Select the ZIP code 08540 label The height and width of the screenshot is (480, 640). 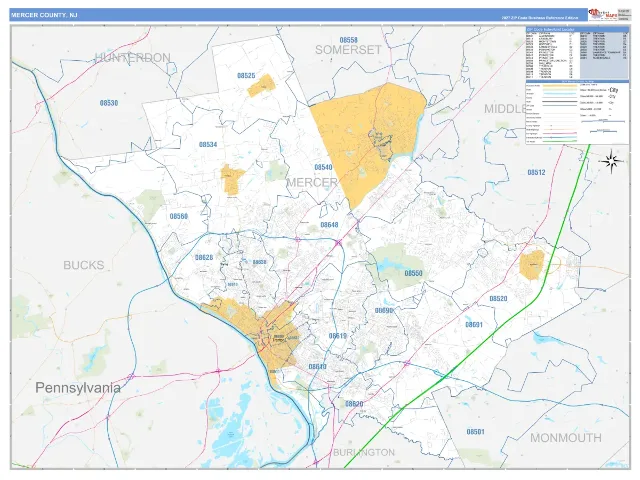[x=323, y=167]
